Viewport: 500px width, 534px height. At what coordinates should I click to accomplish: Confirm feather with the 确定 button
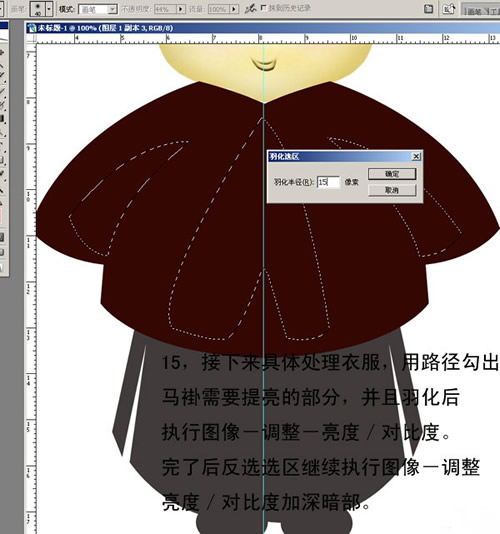pos(392,174)
